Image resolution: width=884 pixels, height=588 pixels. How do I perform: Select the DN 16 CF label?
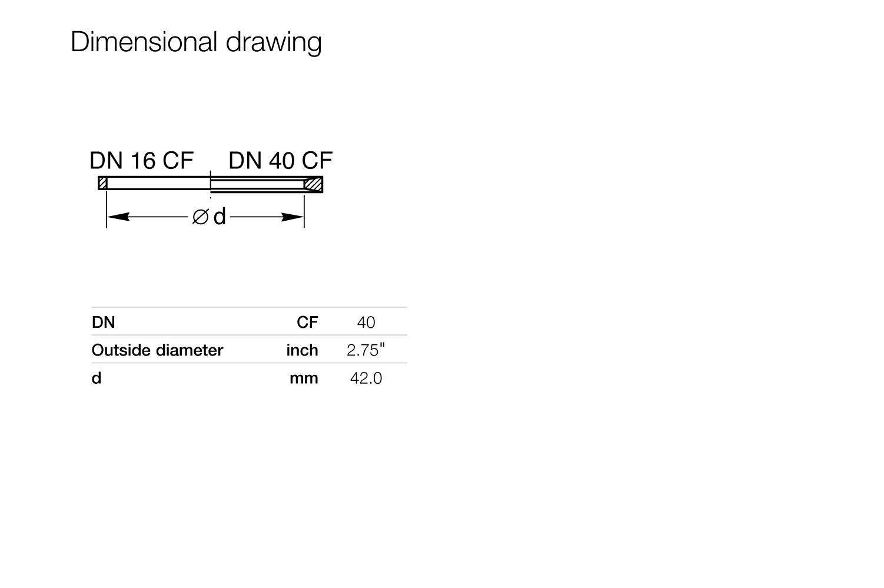[141, 161]
